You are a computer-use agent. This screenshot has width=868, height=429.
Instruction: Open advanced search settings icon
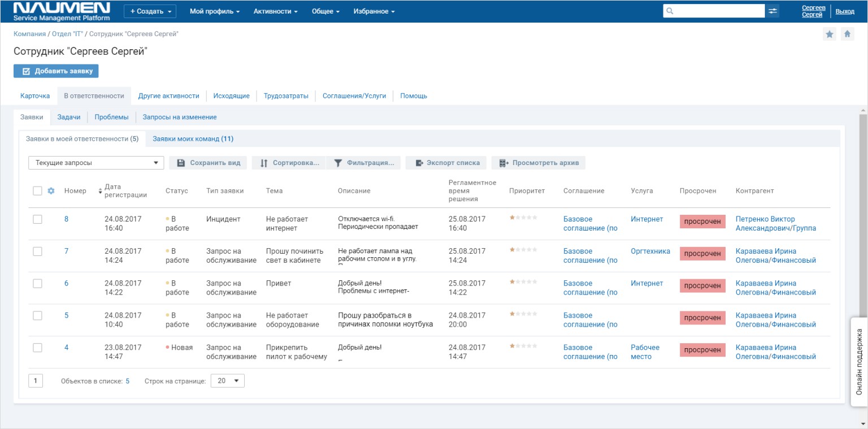772,11
